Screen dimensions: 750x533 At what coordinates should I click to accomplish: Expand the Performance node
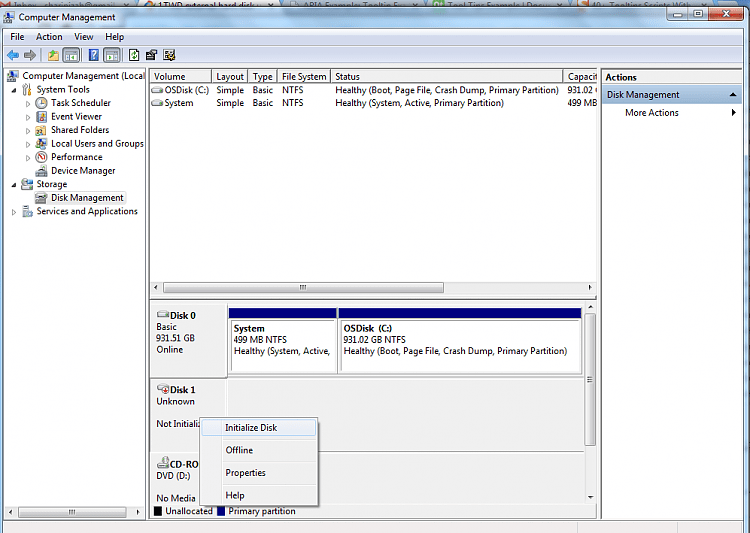pos(28,157)
